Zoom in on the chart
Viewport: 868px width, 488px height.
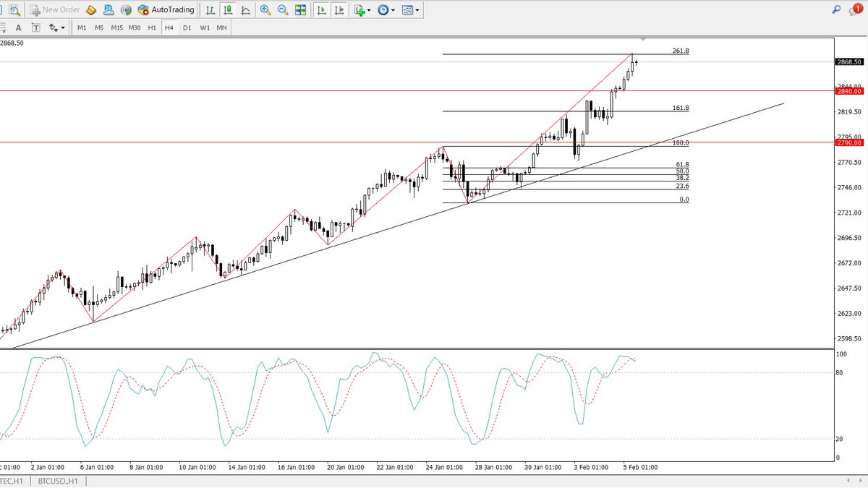tap(265, 10)
